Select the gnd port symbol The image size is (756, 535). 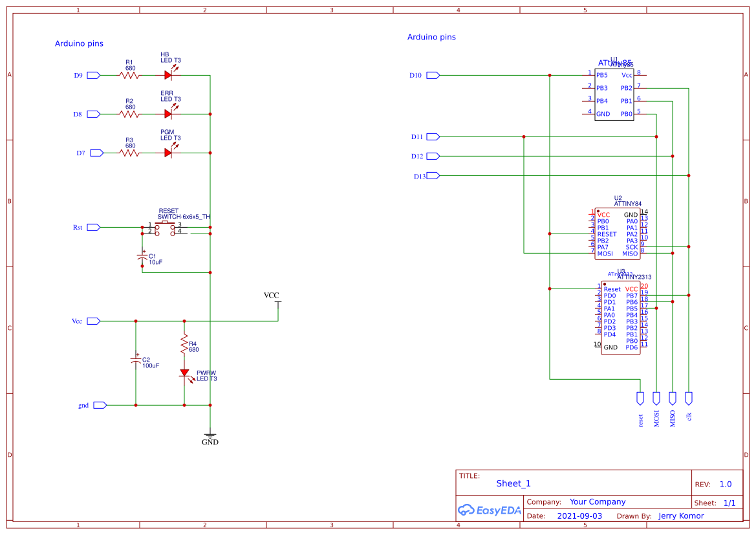point(100,405)
